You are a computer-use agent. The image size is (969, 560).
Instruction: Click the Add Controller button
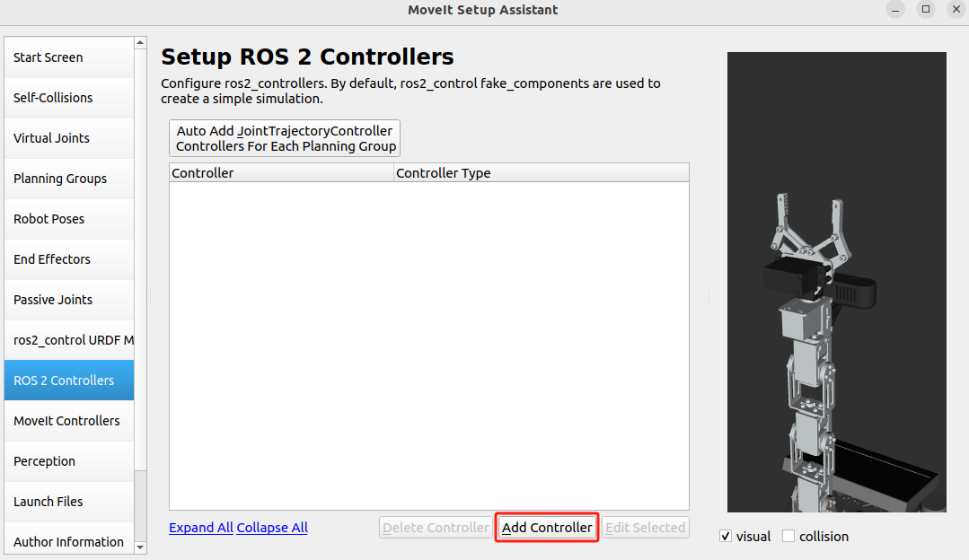pos(547,528)
